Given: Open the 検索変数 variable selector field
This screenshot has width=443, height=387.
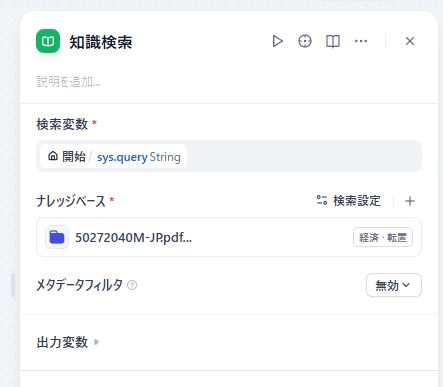Looking at the screenshot, I should [229, 156].
